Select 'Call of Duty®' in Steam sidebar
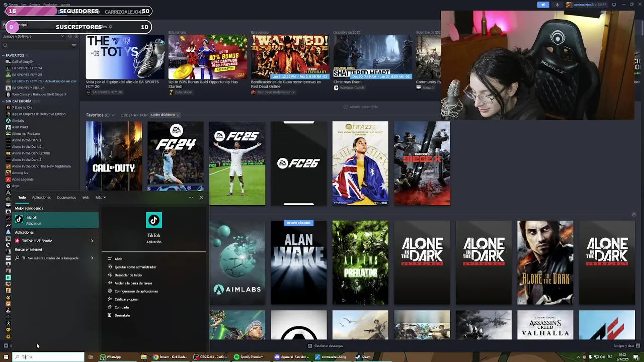Screen dimensions: 644x362 [x=22, y=62]
